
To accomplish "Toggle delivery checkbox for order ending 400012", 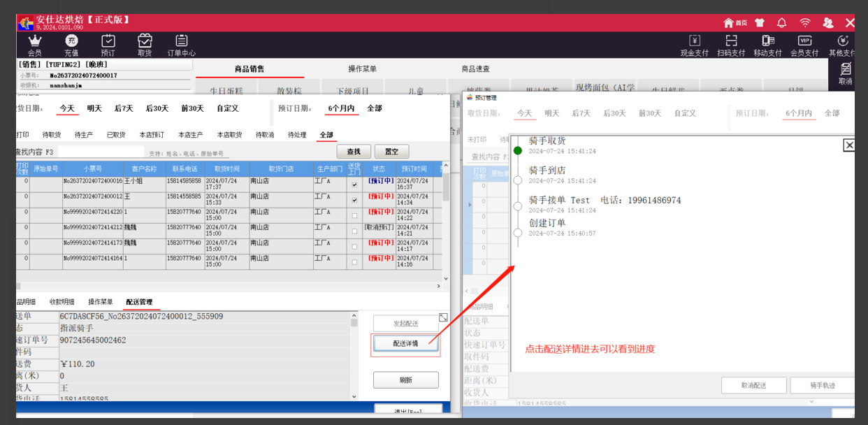I will pos(355,200).
